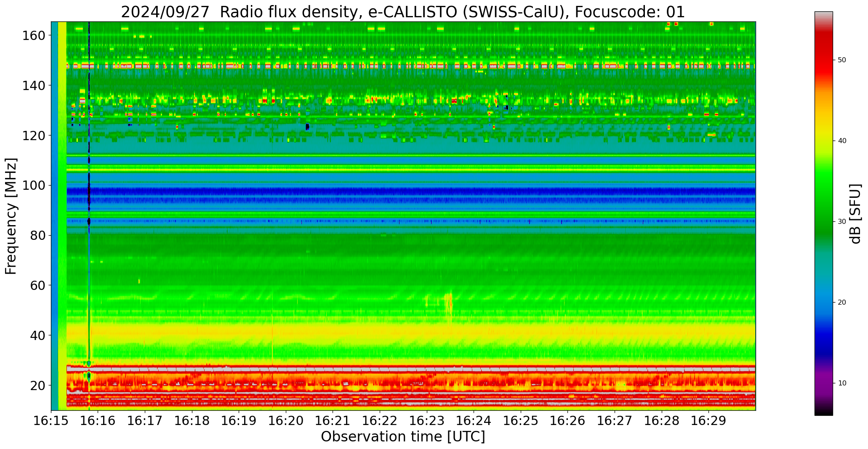Click the 16:17 time tick label
Viewport: 868px width, 449px height.
[145, 420]
